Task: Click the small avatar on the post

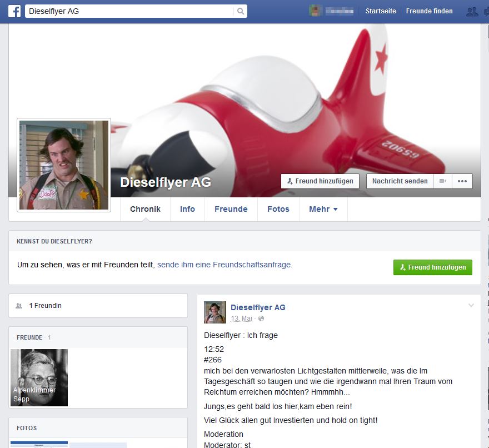Action: tap(215, 312)
